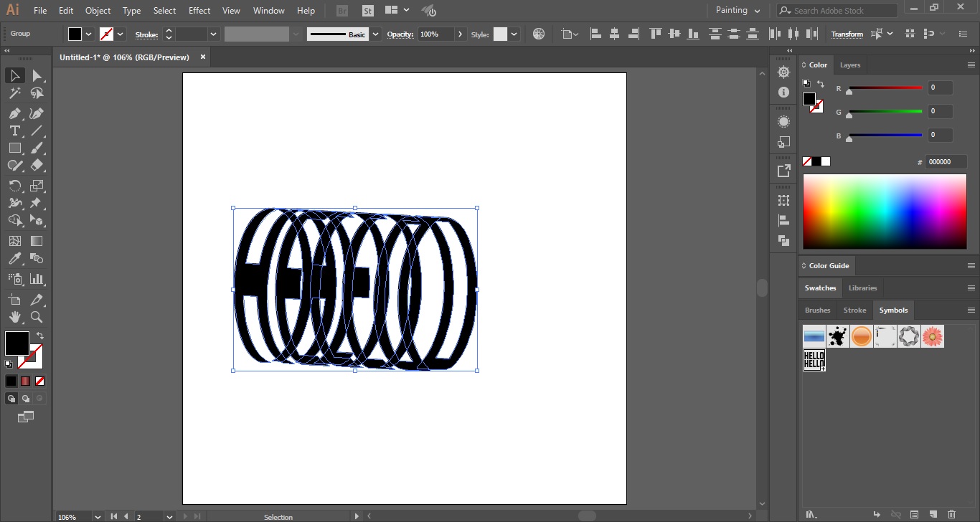Screen dimensions: 980x522
Task: Select the Type tool
Action: click(x=14, y=130)
